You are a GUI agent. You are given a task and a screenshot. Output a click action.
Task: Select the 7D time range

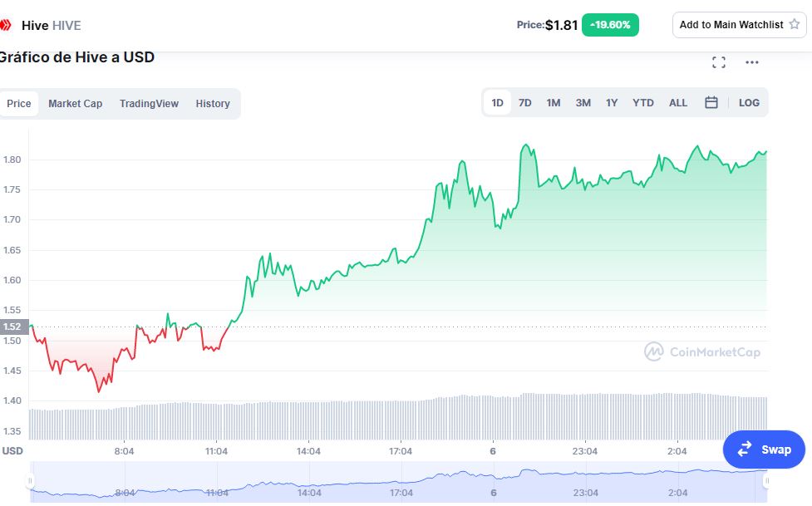point(525,102)
